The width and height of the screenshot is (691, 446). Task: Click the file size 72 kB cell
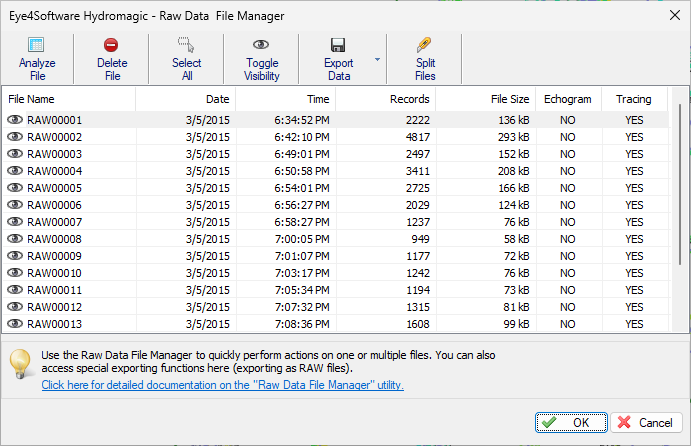pyautogui.click(x=516, y=256)
